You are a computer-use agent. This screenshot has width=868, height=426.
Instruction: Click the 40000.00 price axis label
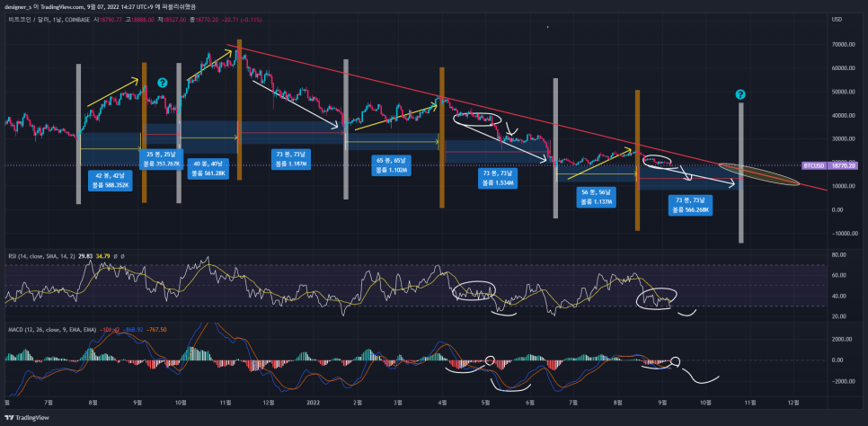(842, 115)
